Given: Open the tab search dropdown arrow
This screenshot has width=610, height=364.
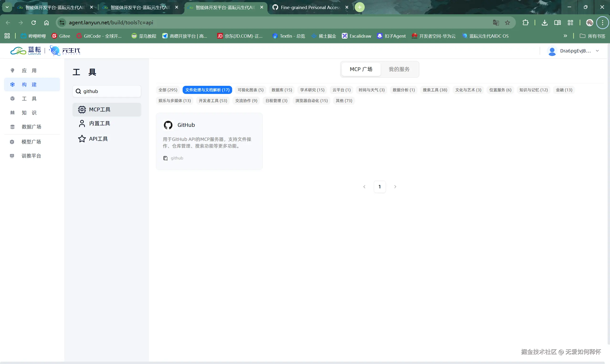Looking at the screenshot, I should point(7,7).
